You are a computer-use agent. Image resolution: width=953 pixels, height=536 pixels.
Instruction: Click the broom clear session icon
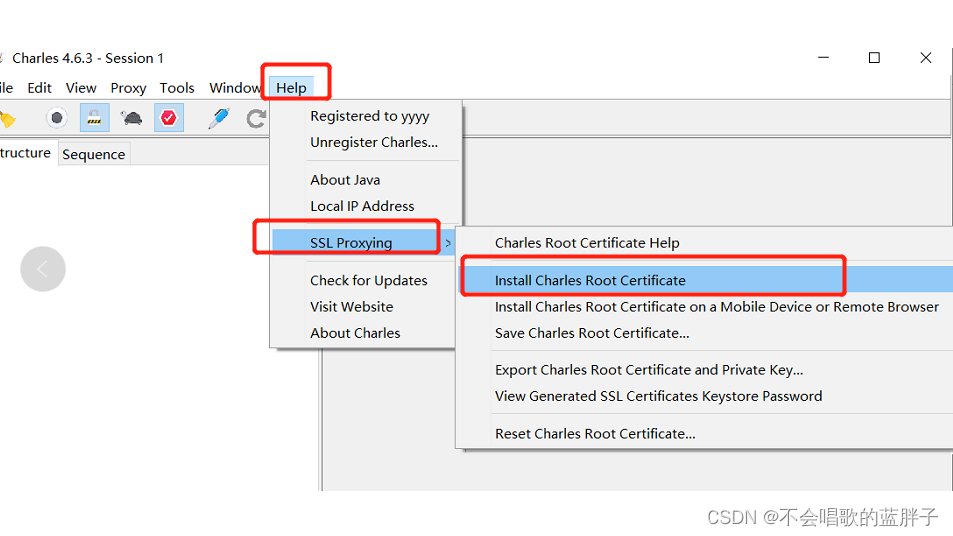click(7, 119)
